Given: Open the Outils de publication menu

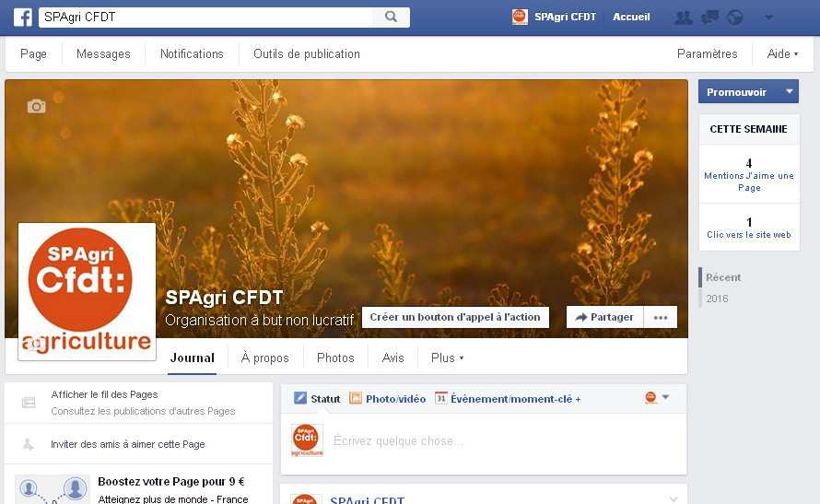Looking at the screenshot, I should tap(307, 54).
